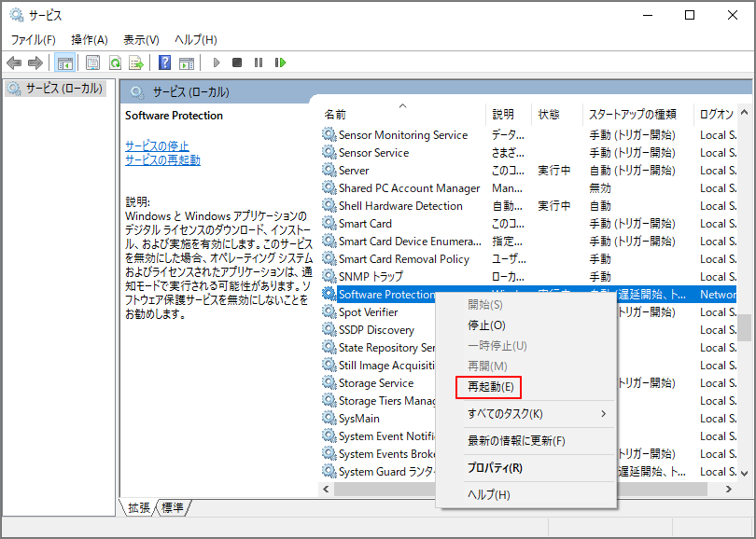Sort by the 状態 column header
The width and height of the screenshot is (756, 539).
557,114
